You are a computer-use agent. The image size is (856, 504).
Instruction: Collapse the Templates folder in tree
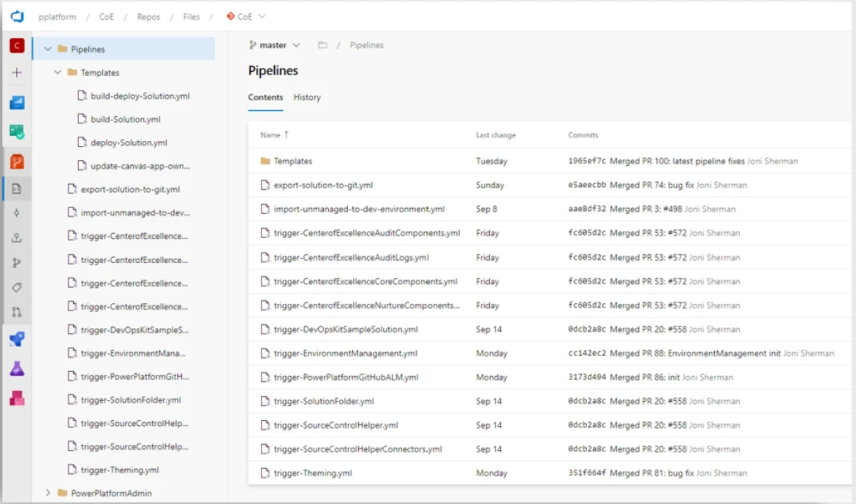(58, 72)
